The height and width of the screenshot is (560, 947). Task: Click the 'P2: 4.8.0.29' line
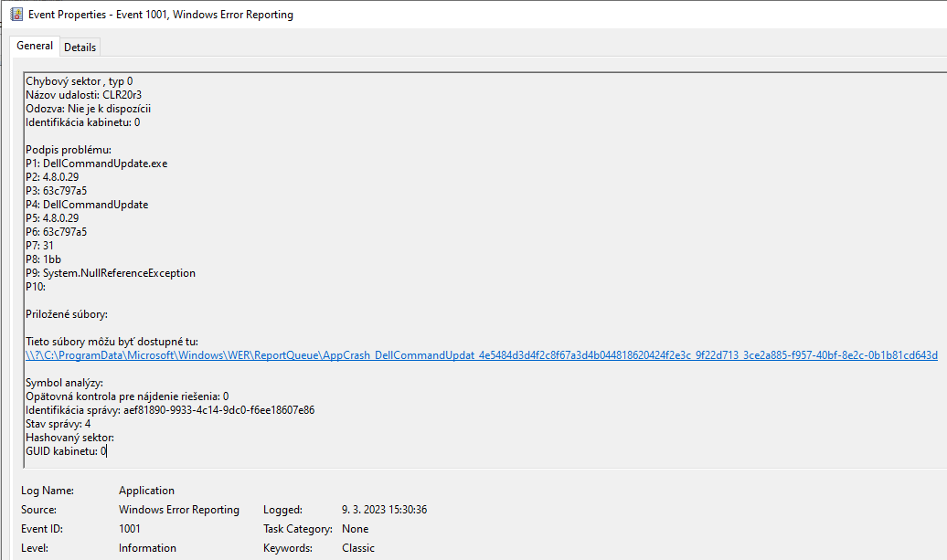(x=52, y=177)
